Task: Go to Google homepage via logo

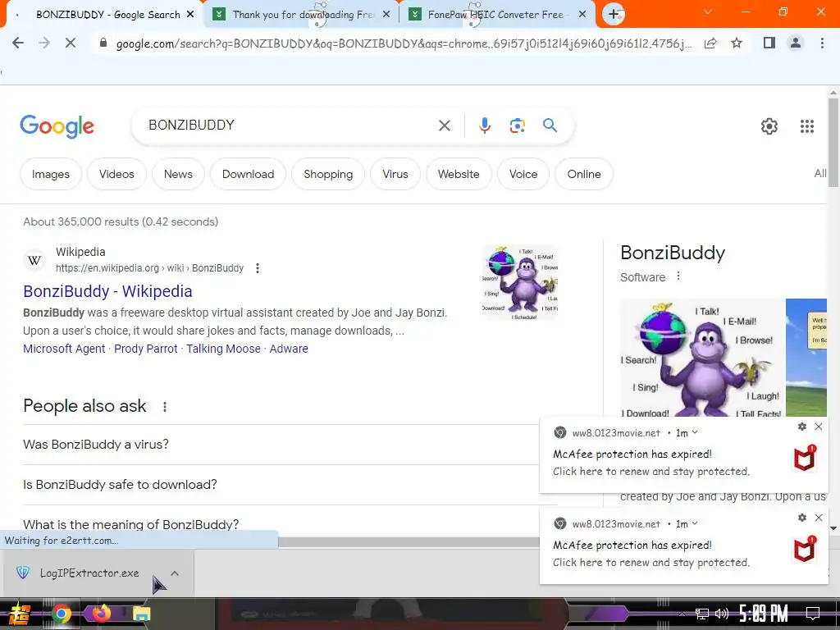Action: point(57,126)
